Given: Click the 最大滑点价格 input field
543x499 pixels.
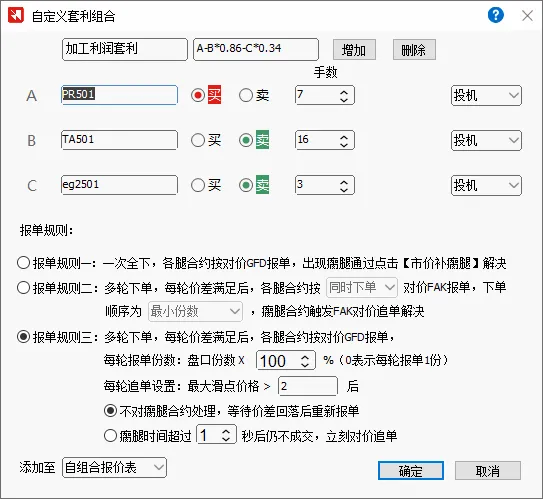Looking at the screenshot, I should click(x=308, y=386).
